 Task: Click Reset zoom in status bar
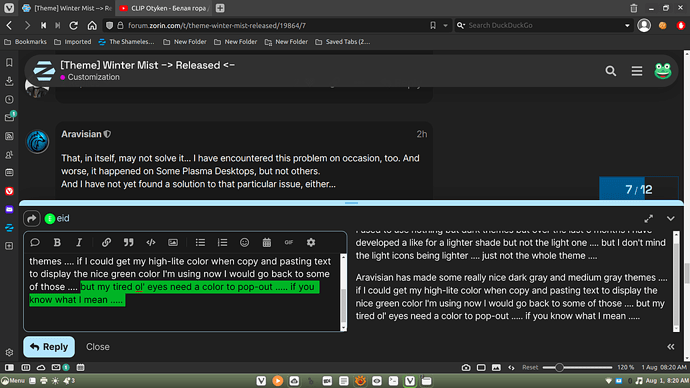pos(530,367)
